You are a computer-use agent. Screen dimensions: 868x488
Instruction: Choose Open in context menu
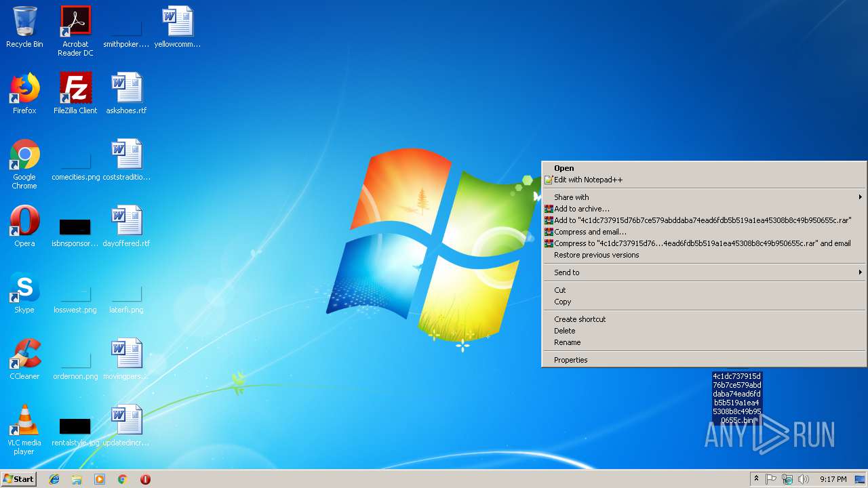[704, 168]
